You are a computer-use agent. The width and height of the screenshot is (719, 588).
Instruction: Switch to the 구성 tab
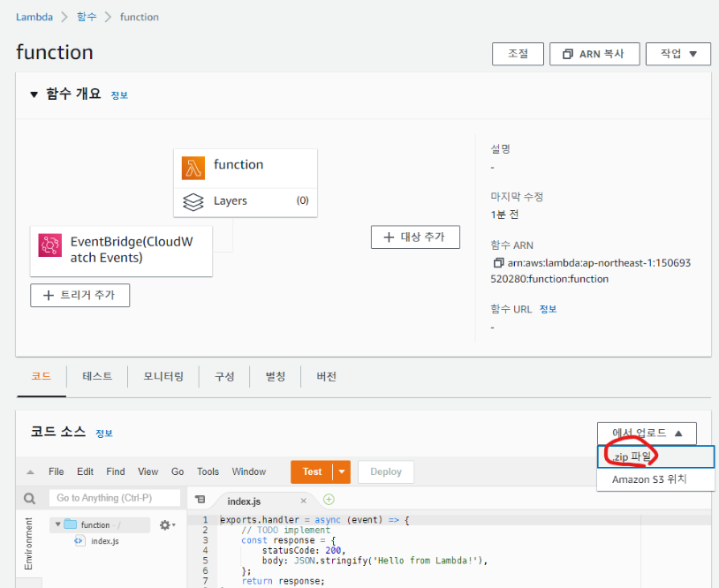click(x=224, y=377)
